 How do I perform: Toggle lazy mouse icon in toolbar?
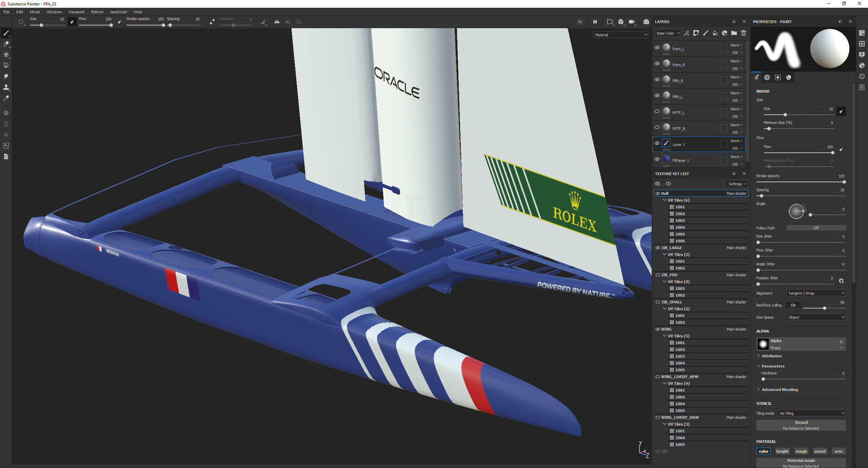[x=212, y=22]
